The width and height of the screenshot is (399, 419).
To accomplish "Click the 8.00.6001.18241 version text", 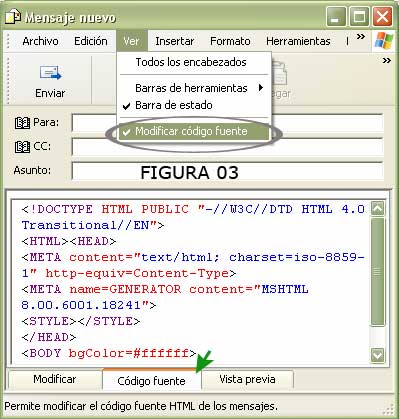I will [81, 305].
